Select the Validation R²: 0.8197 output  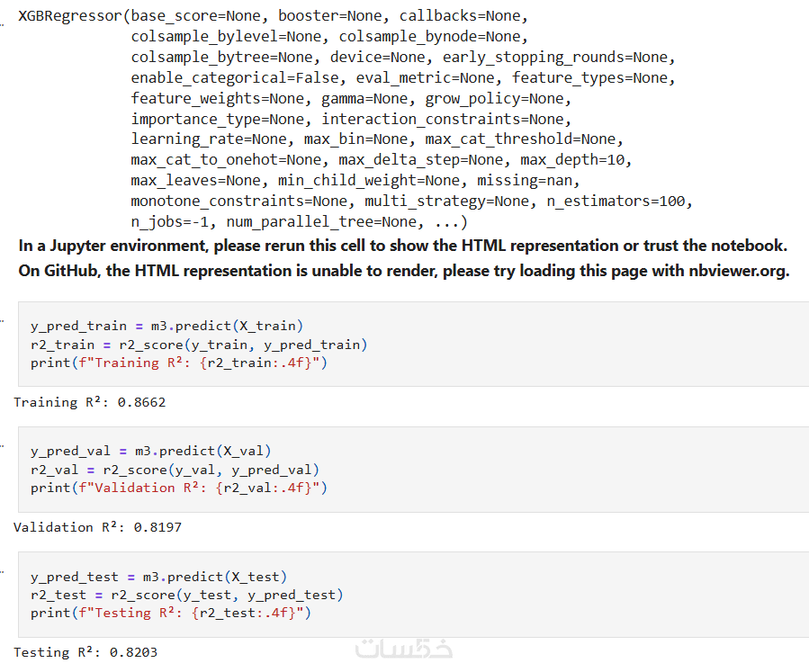97,527
